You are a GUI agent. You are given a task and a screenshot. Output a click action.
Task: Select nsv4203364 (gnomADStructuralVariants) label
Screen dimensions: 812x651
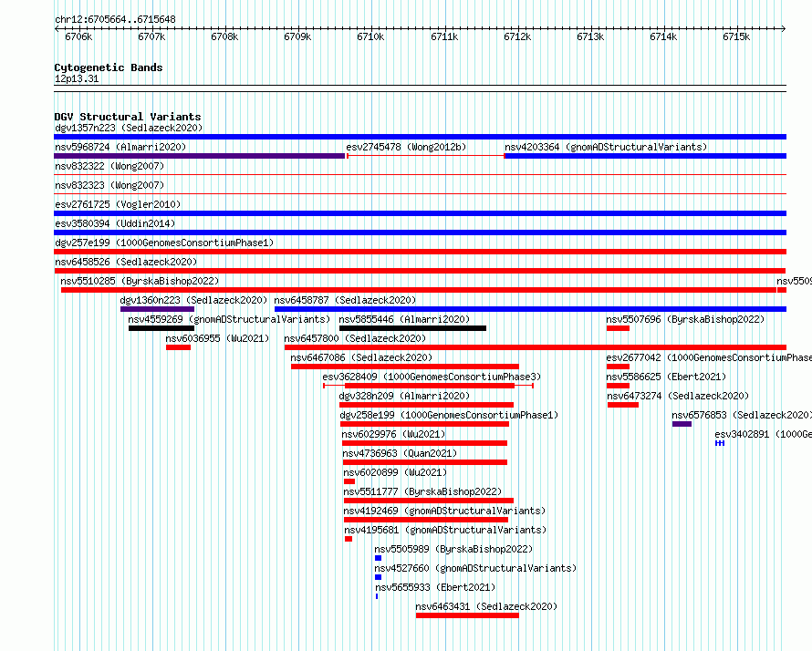point(606,147)
